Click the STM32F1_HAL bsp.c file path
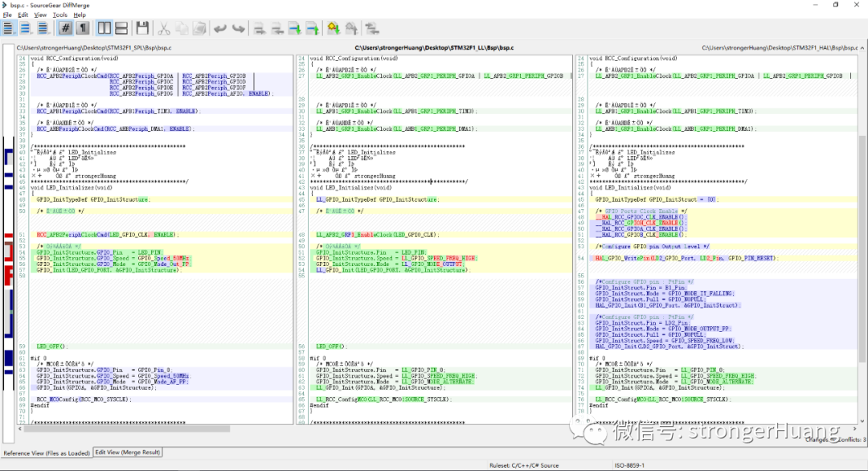The image size is (868, 471). (780, 48)
